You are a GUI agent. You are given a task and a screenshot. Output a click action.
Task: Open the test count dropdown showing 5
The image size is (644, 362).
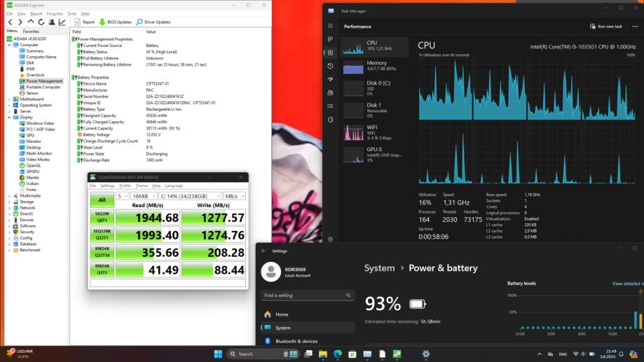click(x=123, y=196)
